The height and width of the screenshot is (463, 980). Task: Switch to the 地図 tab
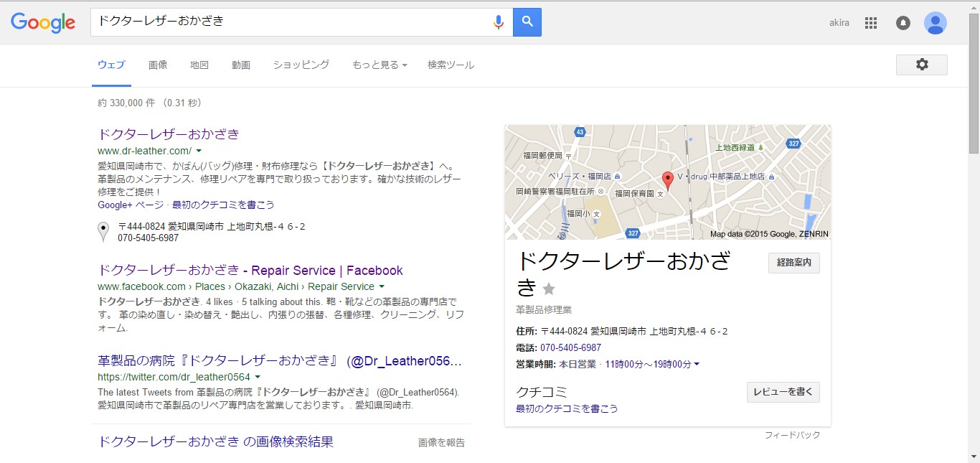point(199,65)
